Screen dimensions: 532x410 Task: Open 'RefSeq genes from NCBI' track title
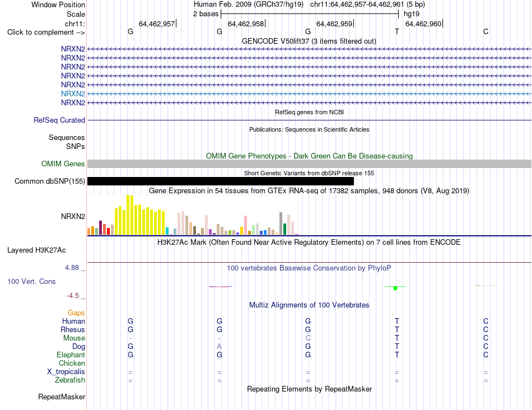point(310,112)
